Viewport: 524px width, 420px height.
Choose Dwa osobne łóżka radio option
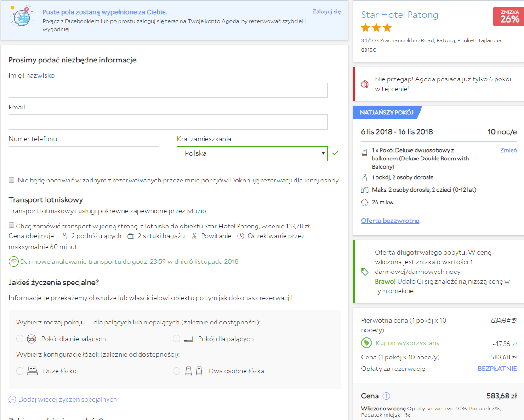177,371
